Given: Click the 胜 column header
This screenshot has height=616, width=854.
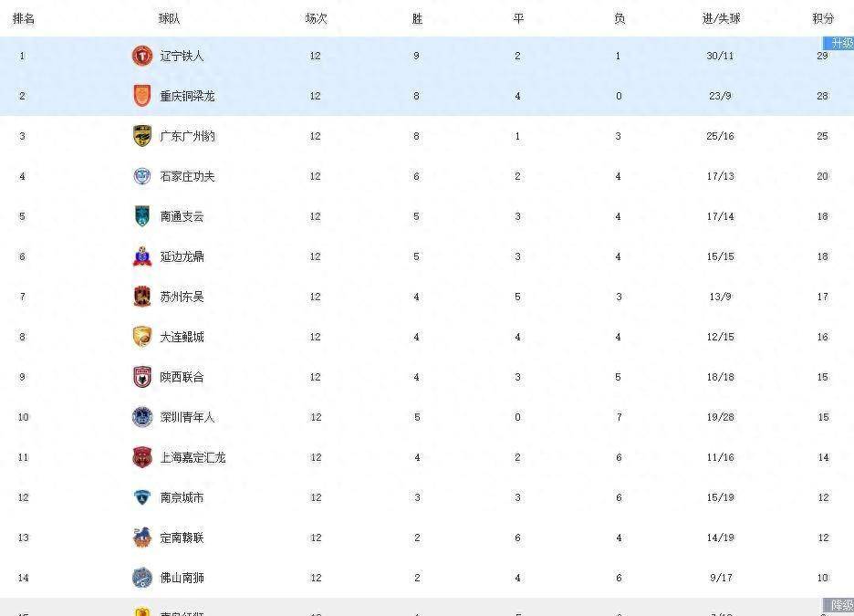Looking at the screenshot, I should [x=417, y=18].
